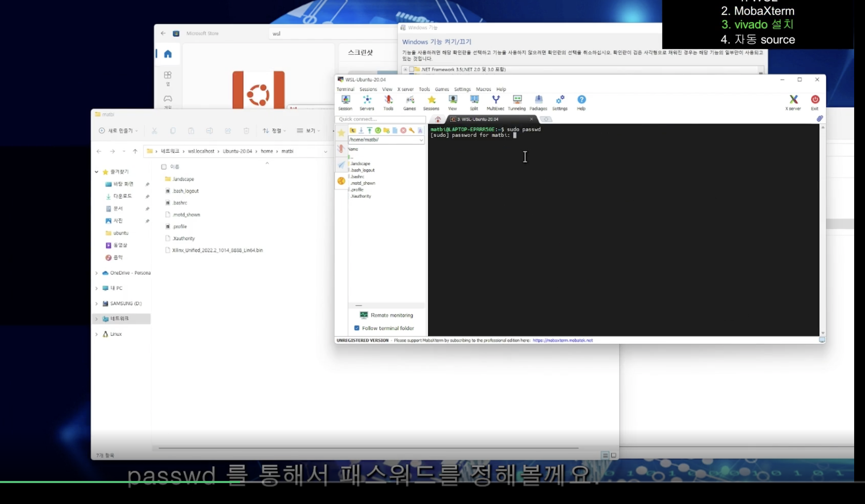
Task: Open the 정렬 sort dropdown in Explorer
Action: click(x=274, y=131)
